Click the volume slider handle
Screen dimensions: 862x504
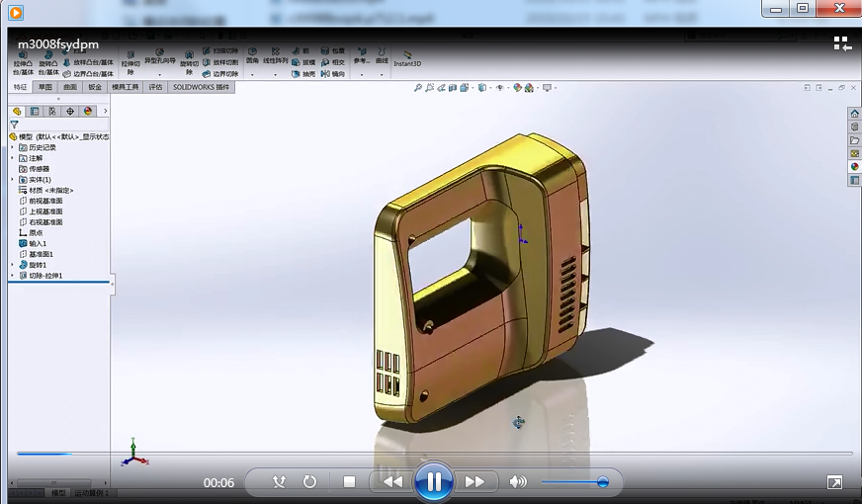point(602,482)
